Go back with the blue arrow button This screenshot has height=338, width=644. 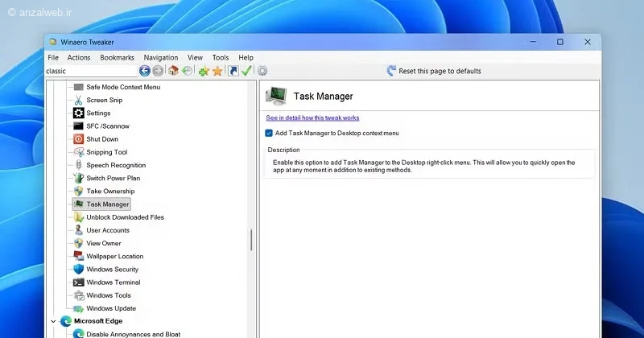(145, 71)
